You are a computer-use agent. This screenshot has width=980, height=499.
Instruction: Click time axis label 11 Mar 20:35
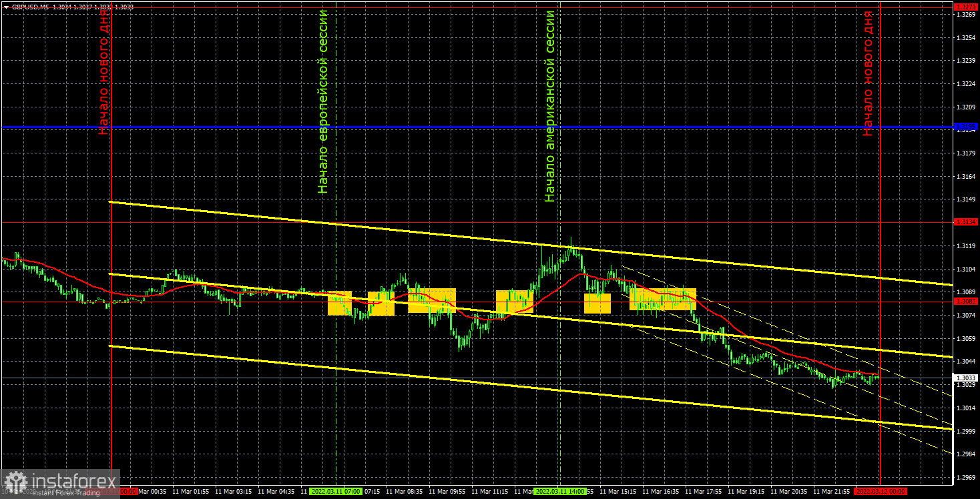pyautogui.click(x=789, y=491)
